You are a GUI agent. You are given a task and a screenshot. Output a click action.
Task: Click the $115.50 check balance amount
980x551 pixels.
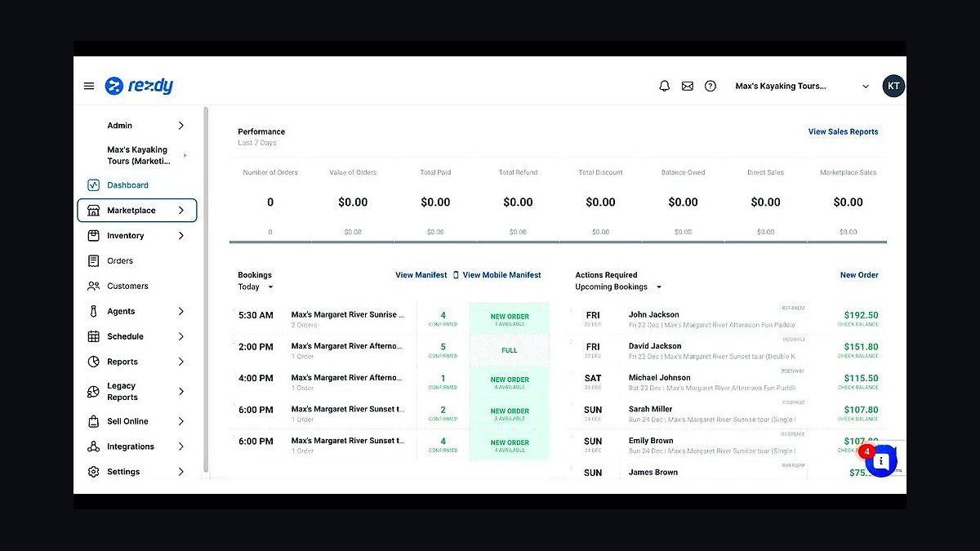pos(861,379)
